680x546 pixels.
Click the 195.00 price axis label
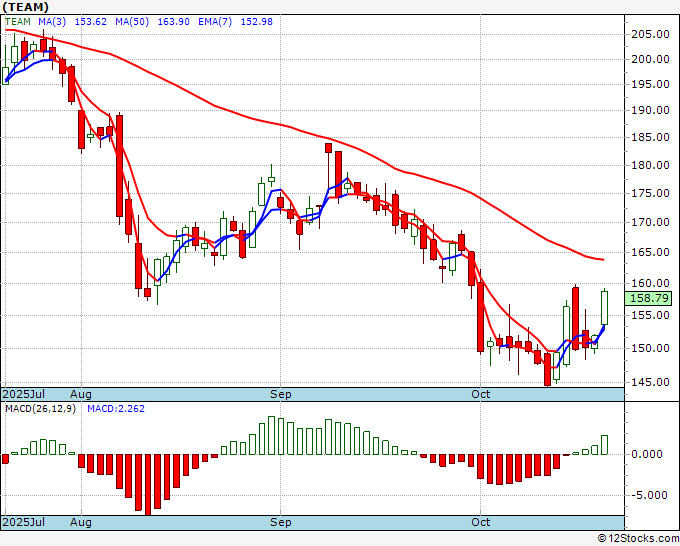point(651,85)
